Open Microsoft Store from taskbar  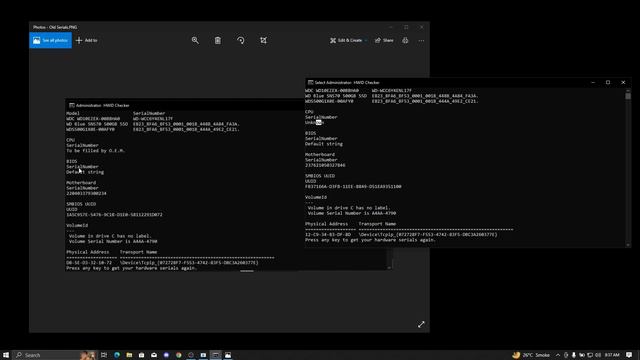pyautogui.click(x=141, y=355)
